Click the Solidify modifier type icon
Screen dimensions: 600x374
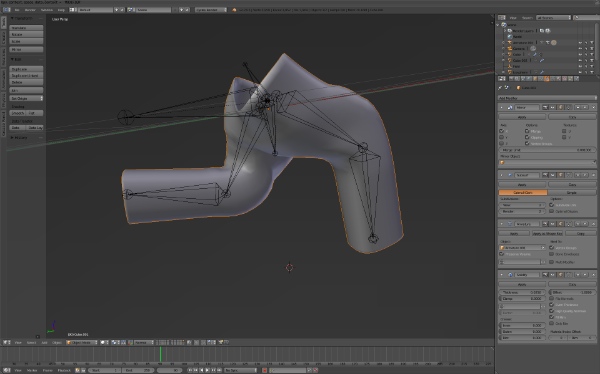tap(510, 275)
